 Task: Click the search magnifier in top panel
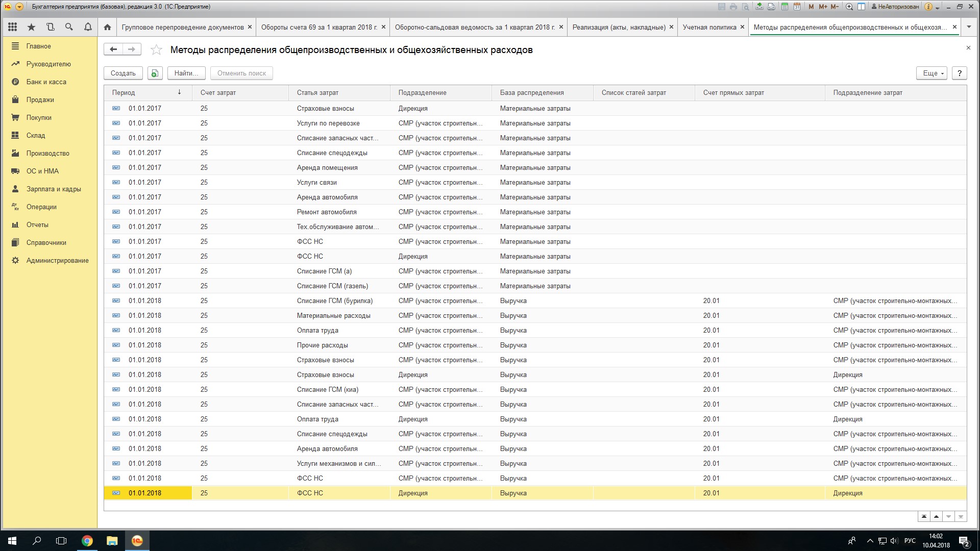tap(69, 27)
